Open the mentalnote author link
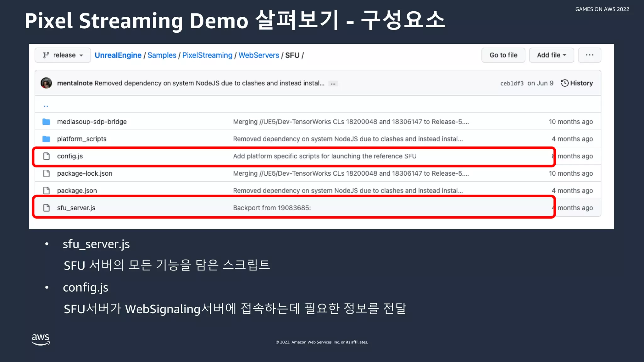 click(75, 83)
